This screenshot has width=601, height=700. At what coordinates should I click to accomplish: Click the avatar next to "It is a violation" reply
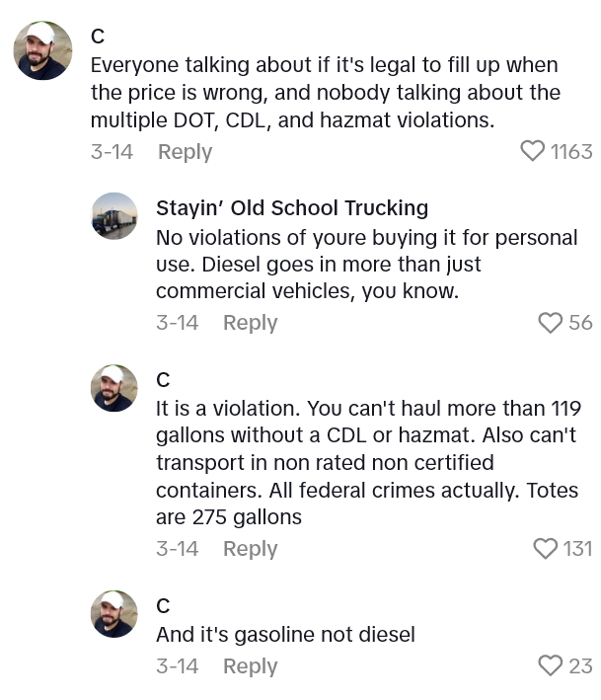pyautogui.click(x=114, y=387)
